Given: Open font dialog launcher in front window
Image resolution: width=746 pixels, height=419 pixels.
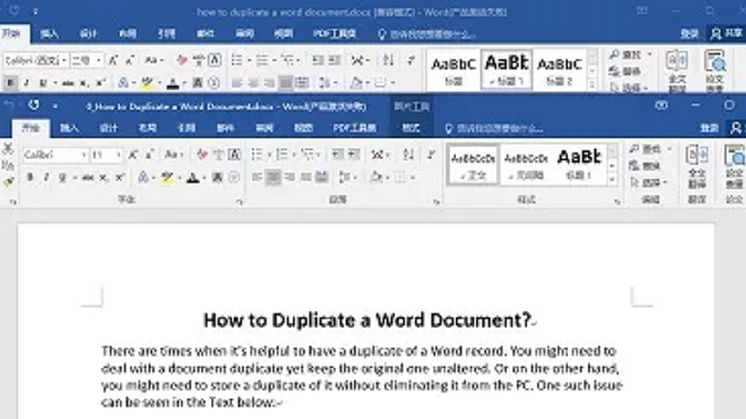Looking at the screenshot, I should point(239,202).
